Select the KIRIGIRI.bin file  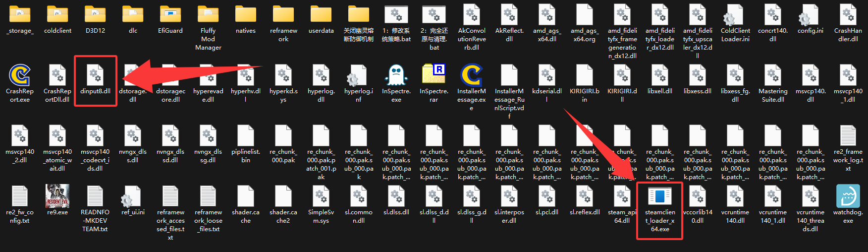[x=584, y=76]
